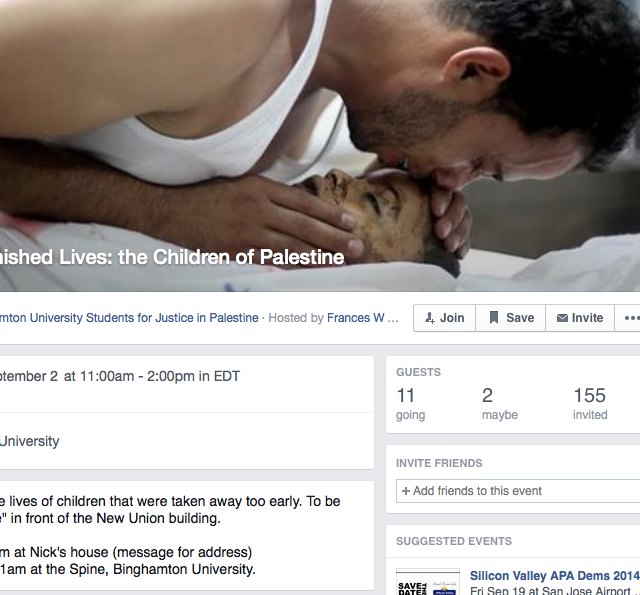The width and height of the screenshot is (640, 595).
Task: Open host Frances W profile link
Action: click(356, 318)
